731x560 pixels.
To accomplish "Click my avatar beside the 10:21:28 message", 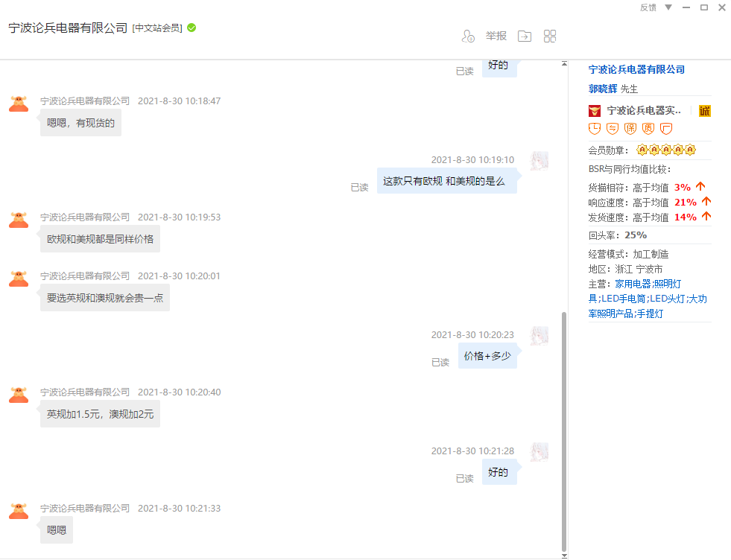I will 539,452.
